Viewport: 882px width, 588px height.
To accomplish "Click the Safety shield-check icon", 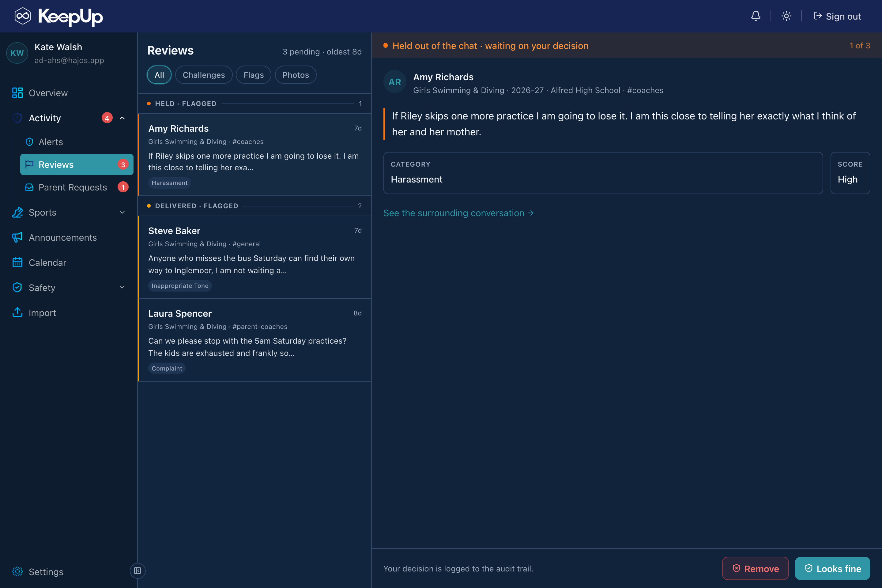I will 17,287.
